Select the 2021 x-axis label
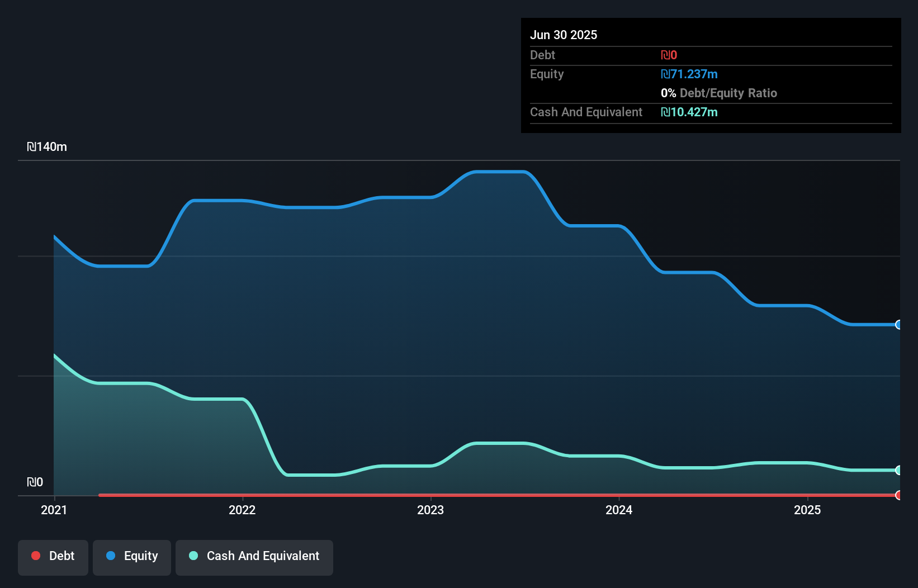918x588 pixels. click(54, 510)
